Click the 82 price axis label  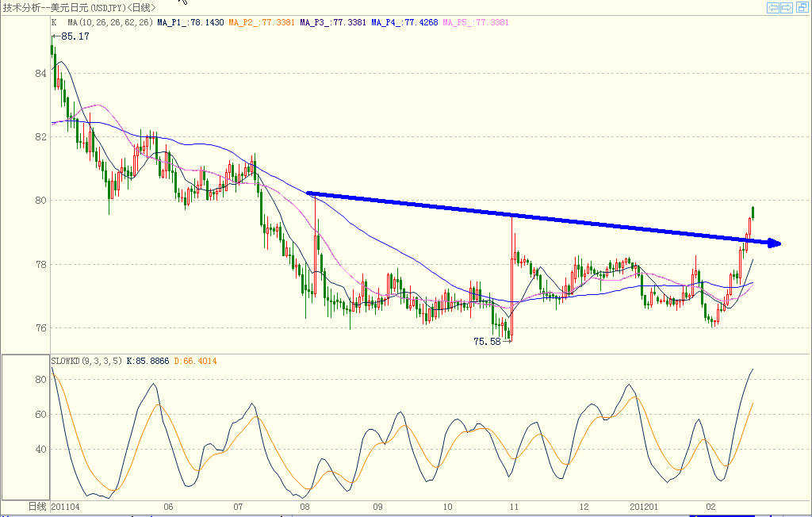click(x=41, y=136)
